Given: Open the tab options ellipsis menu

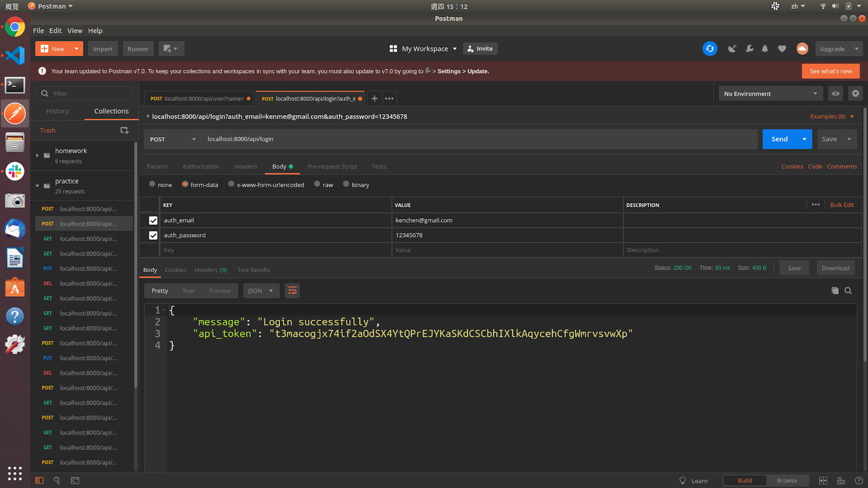Looking at the screenshot, I should [x=389, y=98].
